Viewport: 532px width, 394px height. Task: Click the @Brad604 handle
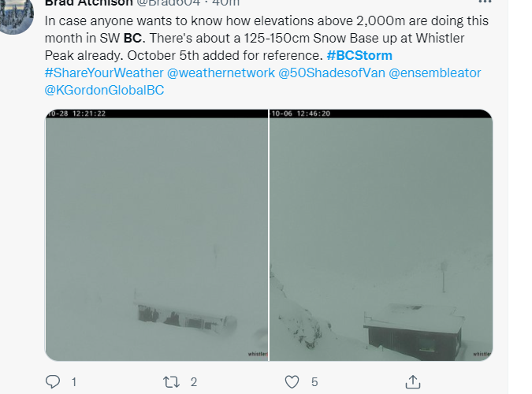pyautogui.click(x=169, y=2)
